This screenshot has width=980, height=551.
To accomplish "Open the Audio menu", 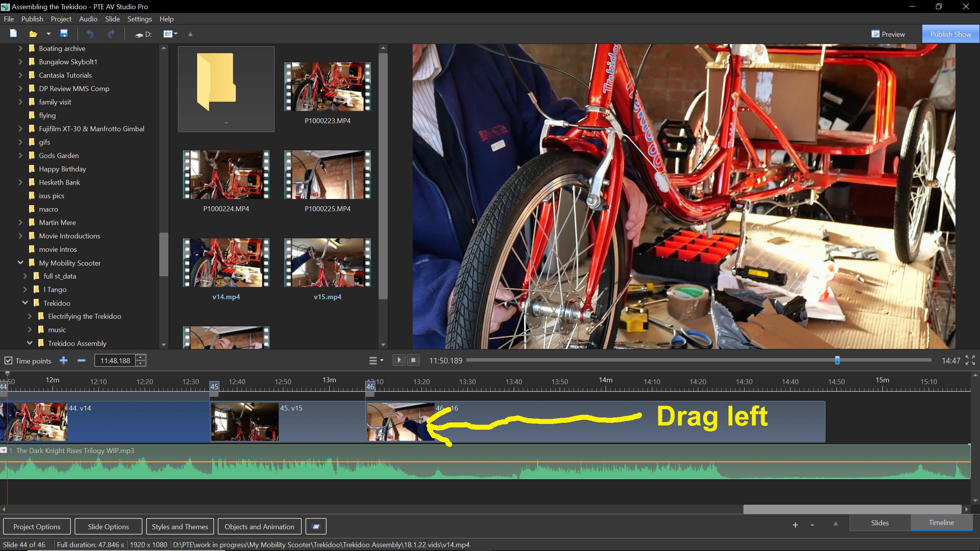I will [88, 19].
